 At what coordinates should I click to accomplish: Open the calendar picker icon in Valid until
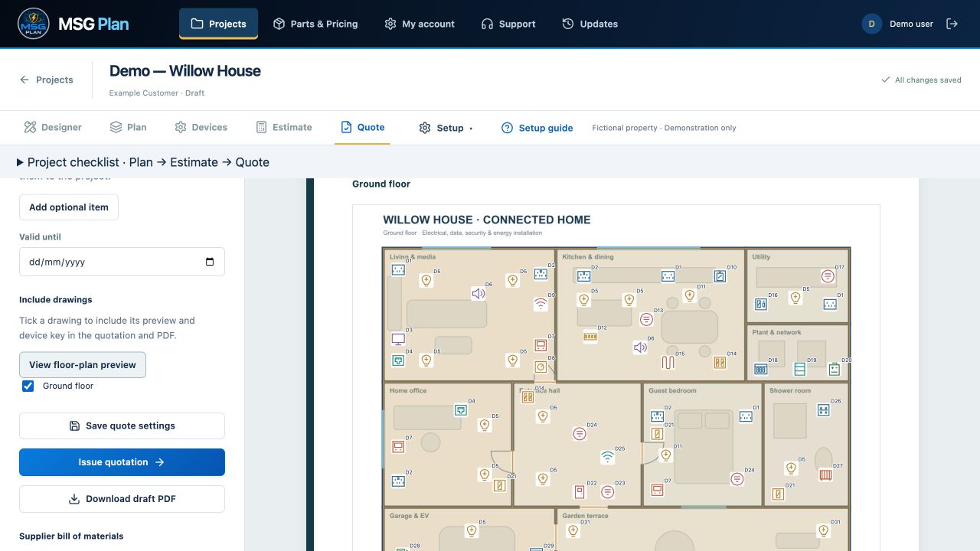click(x=210, y=262)
